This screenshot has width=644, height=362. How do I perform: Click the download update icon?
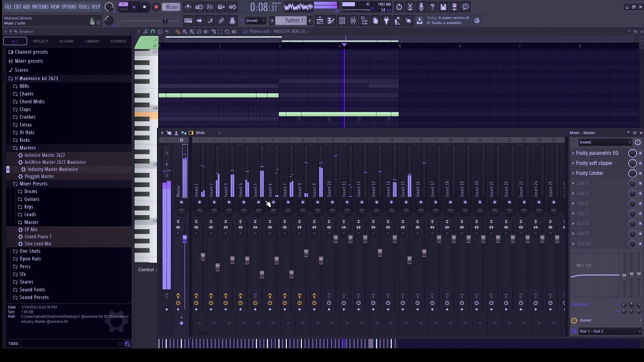[x=420, y=21]
